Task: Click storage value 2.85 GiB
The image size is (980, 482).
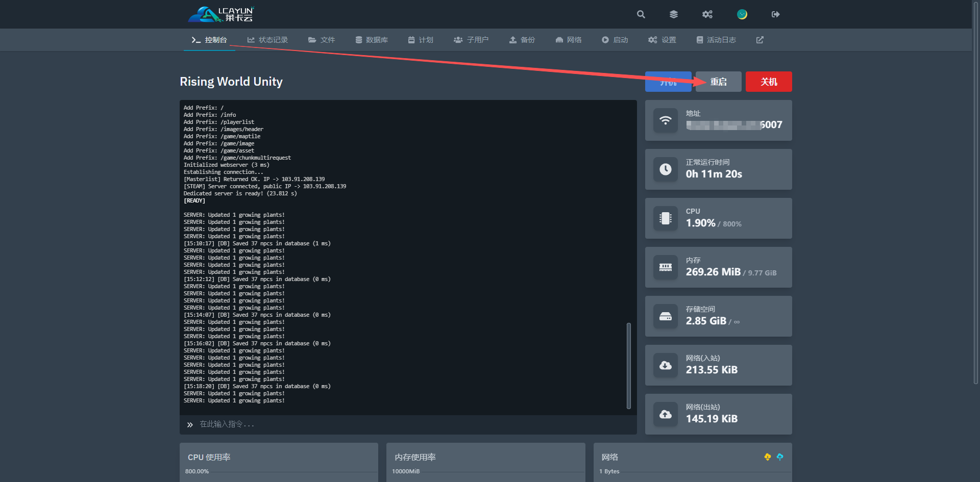Action: 706,321
